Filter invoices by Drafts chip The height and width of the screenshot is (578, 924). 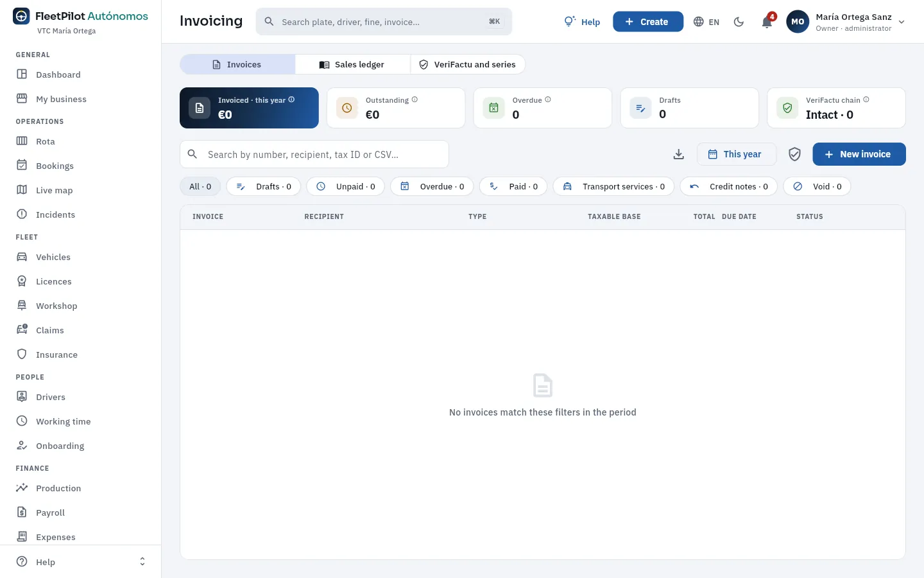[x=264, y=186]
